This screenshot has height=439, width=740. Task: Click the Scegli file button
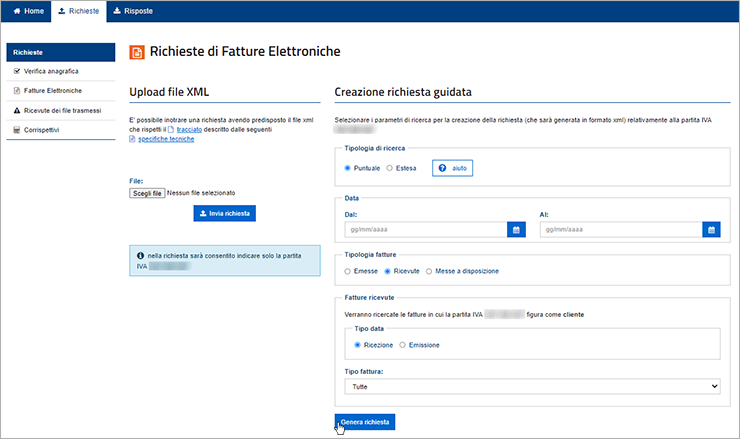pos(147,193)
